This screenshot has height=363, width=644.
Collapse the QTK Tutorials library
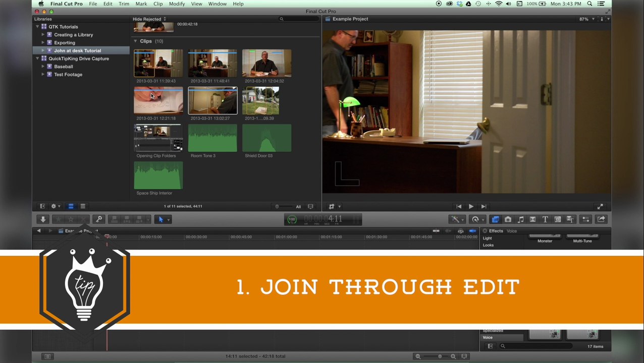tap(37, 27)
